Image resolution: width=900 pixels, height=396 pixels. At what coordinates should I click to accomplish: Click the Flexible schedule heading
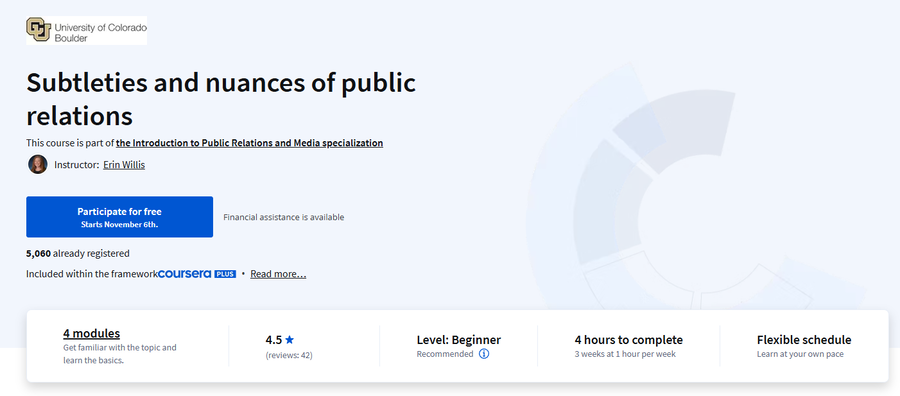pyautogui.click(x=804, y=340)
